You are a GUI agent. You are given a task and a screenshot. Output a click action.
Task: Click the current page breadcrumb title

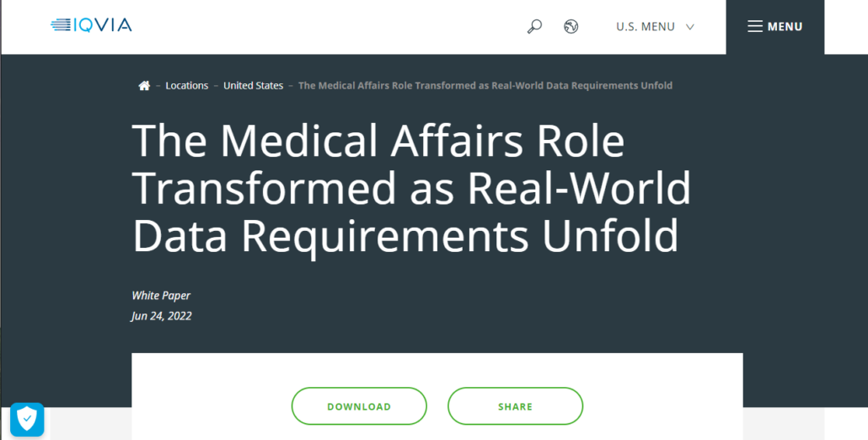pyautogui.click(x=485, y=85)
